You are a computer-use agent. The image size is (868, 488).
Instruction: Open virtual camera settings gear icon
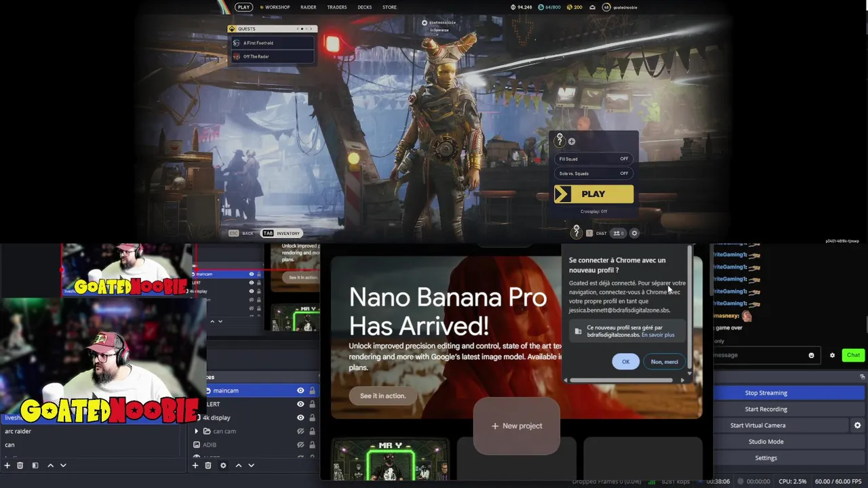coord(857,426)
